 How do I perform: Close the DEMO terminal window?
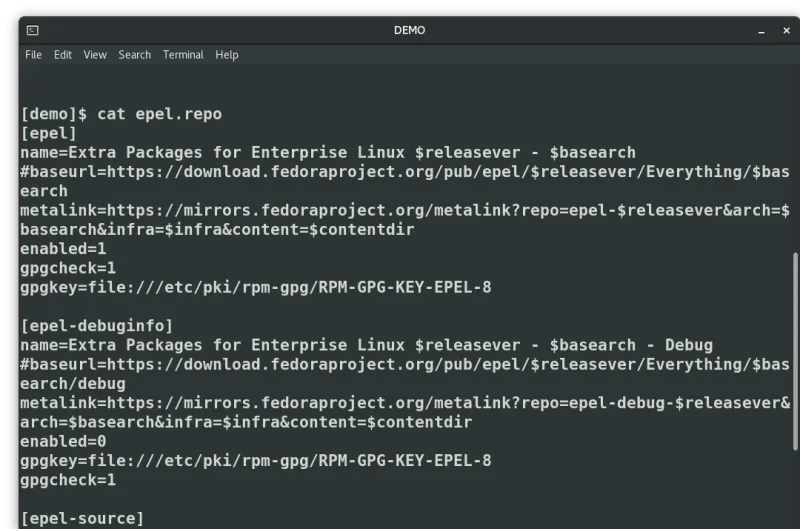pyautogui.click(x=786, y=31)
